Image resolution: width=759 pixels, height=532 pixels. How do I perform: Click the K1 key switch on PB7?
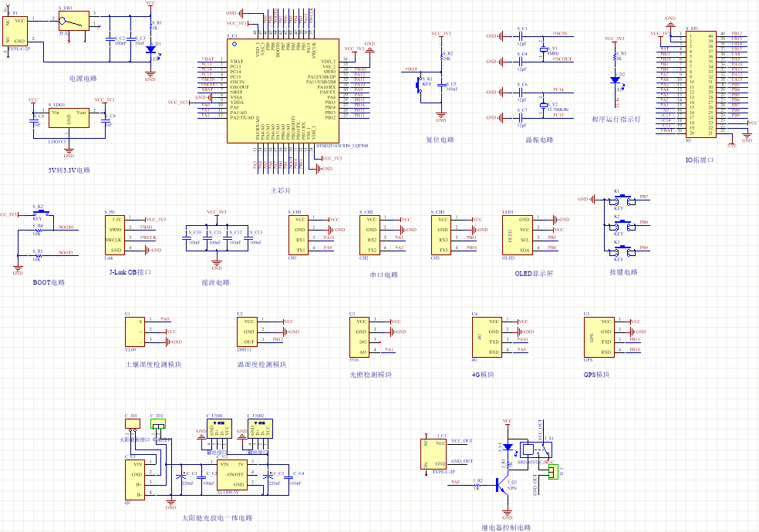pos(622,199)
